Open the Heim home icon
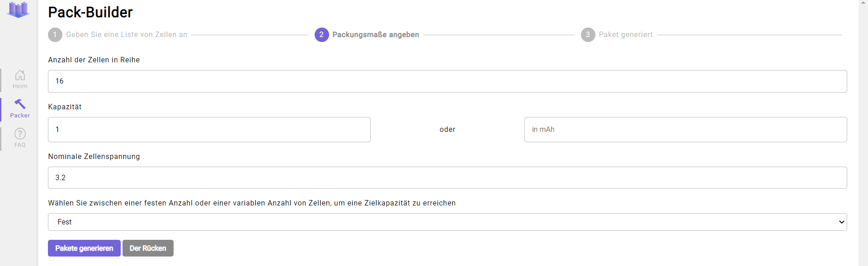This screenshot has width=868, height=266. click(20, 75)
